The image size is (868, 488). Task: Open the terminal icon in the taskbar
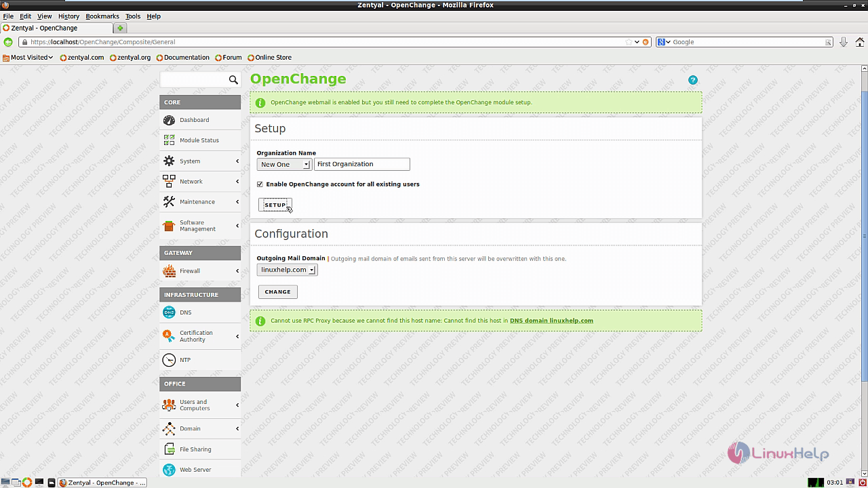coord(39,483)
